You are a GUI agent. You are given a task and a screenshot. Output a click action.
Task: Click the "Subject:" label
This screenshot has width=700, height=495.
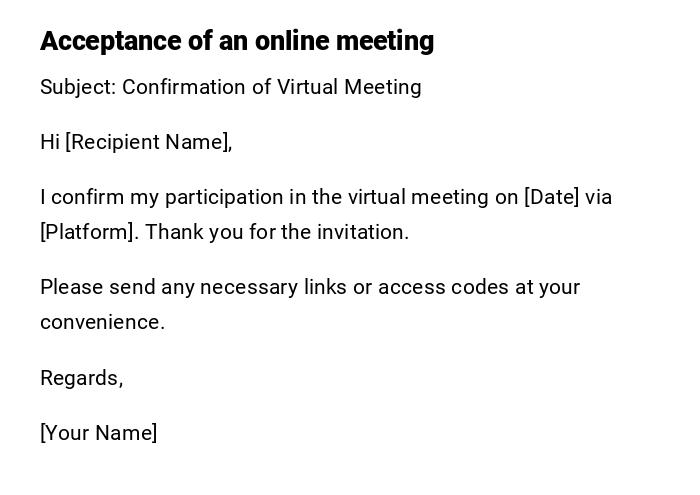click(78, 87)
